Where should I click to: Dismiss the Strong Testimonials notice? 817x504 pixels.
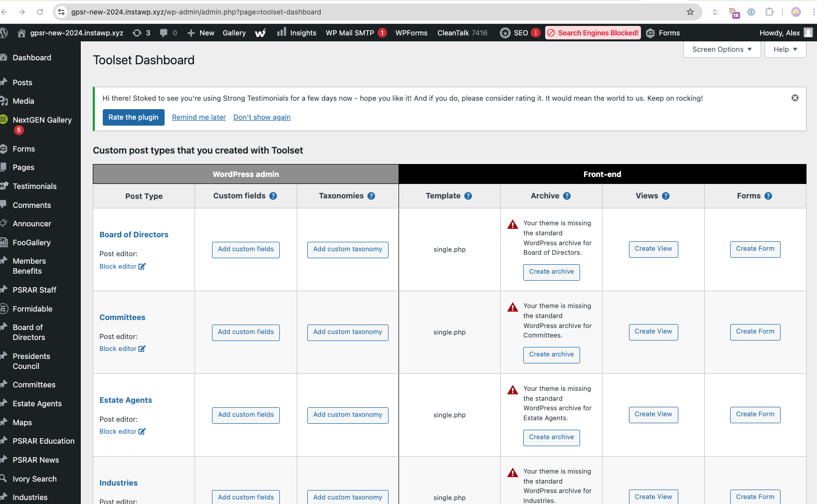tap(795, 98)
